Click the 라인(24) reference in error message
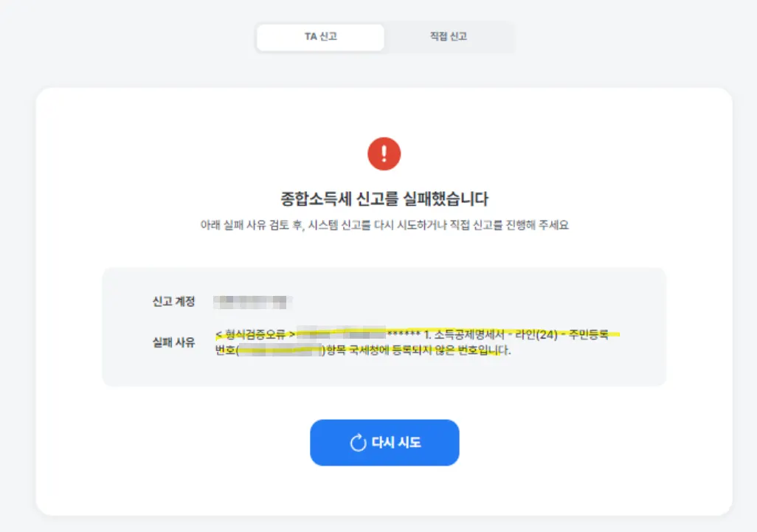The width and height of the screenshot is (757, 532). (536, 334)
